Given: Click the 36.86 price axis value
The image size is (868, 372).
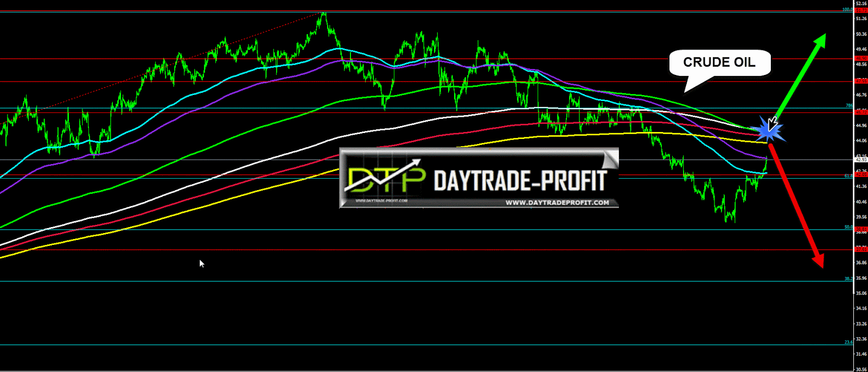Looking at the screenshot, I should coord(861,263).
